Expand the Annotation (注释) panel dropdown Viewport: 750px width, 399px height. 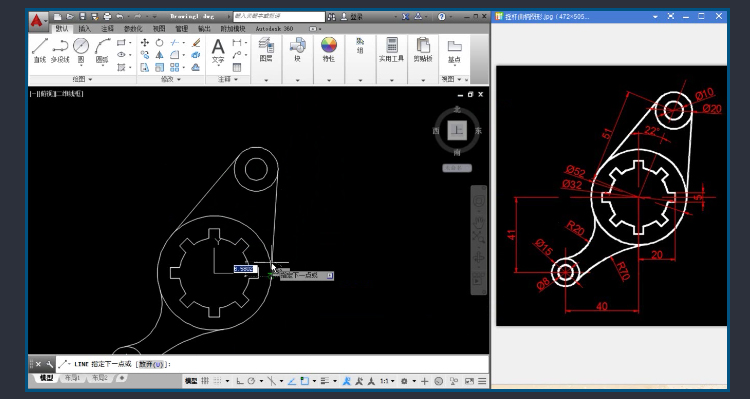coord(228,79)
